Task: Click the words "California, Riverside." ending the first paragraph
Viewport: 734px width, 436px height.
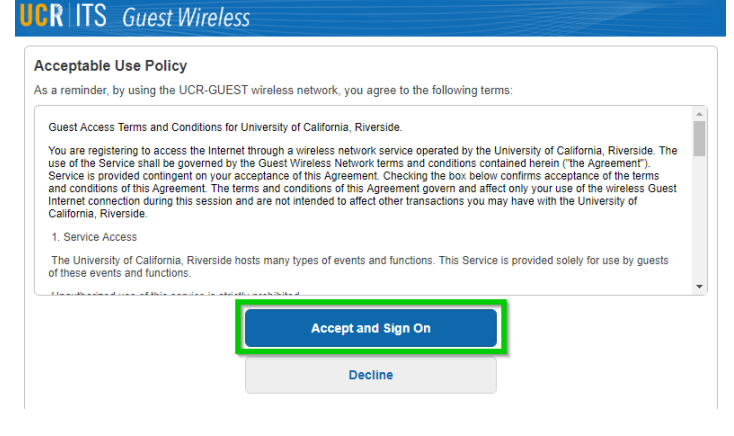Action: tap(97, 214)
